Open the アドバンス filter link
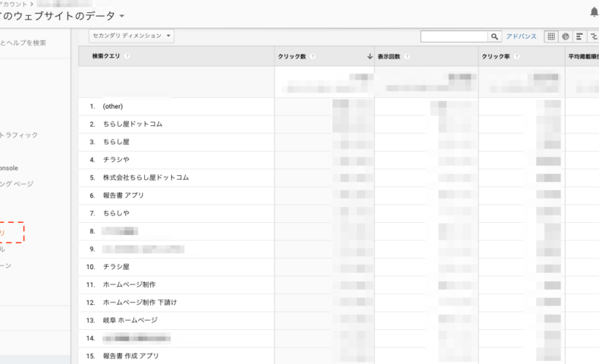Image resolution: width=599 pixels, height=364 pixels. pos(522,36)
